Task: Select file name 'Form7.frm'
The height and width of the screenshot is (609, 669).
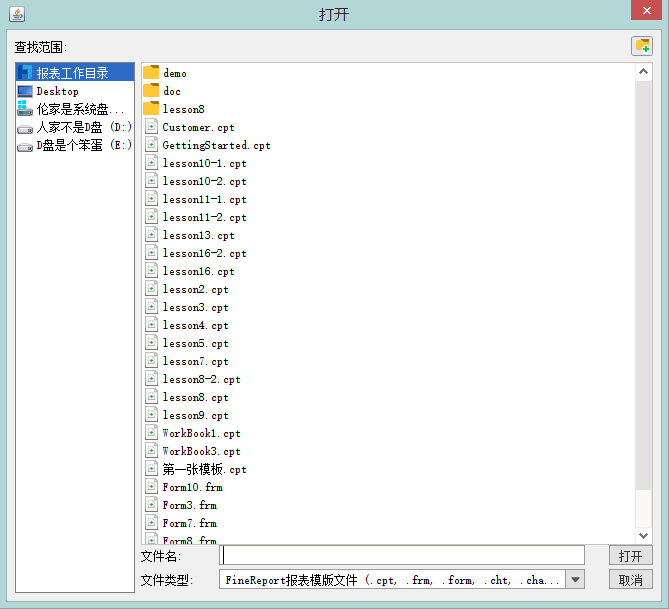Action: tap(189, 523)
